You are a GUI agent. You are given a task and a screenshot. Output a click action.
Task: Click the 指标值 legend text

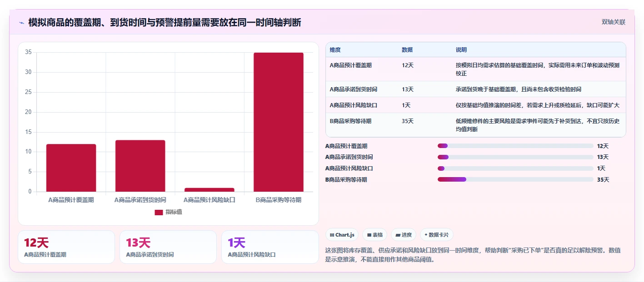click(x=174, y=212)
